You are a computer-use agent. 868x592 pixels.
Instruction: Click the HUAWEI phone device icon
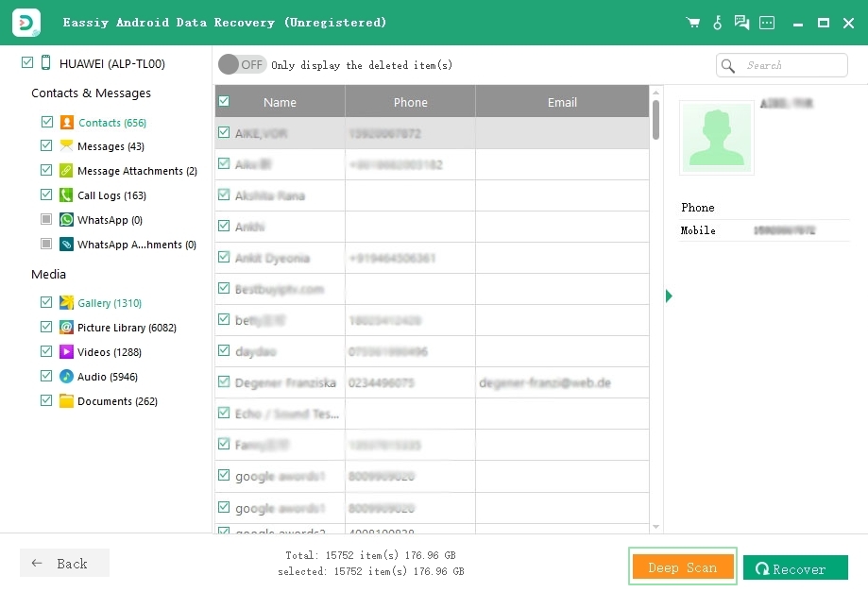[x=46, y=62]
